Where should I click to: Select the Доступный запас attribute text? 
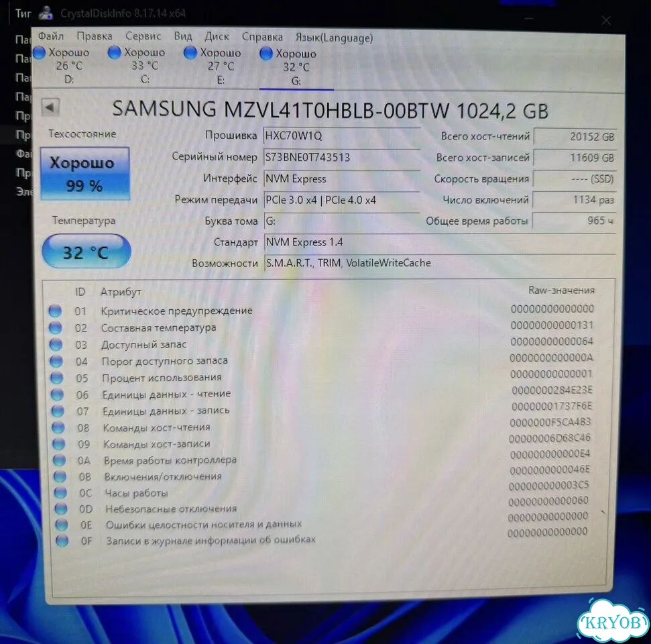[x=144, y=344]
